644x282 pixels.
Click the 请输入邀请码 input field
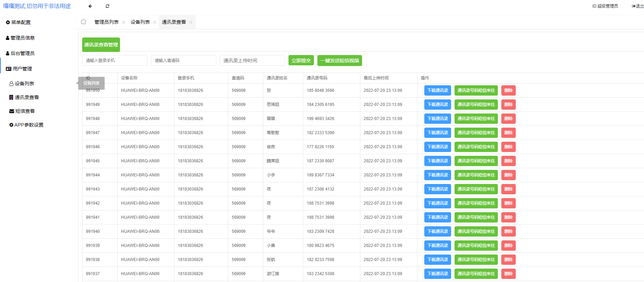183,61
